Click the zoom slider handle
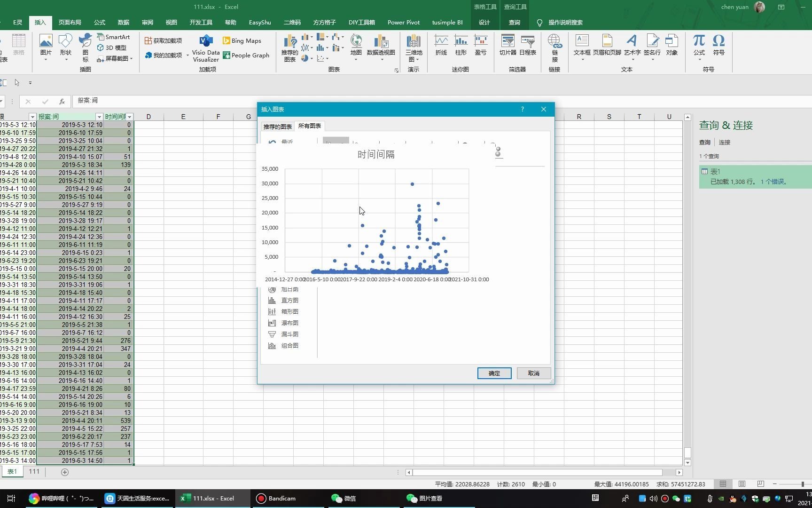The image size is (812, 508). tap(803, 484)
